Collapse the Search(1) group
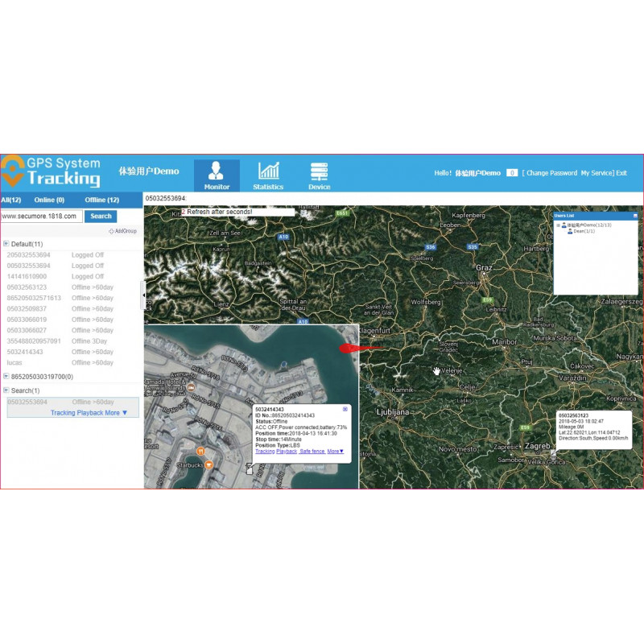This screenshot has width=644, height=644. [x=6, y=390]
